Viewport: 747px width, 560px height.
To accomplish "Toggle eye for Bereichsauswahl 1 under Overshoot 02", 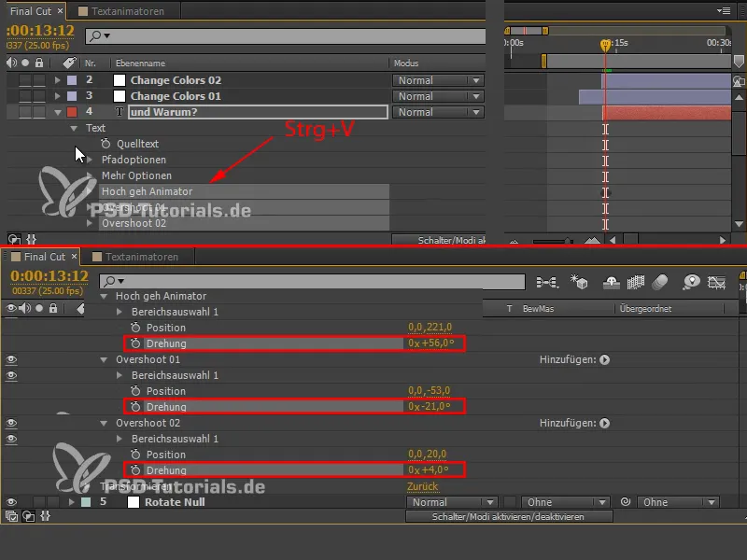I will (11, 439).
